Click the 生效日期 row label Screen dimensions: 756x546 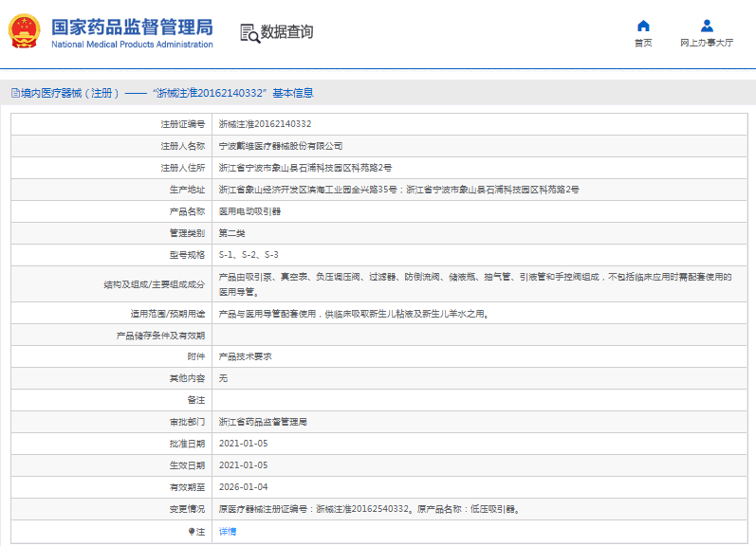tap(187, 465)
